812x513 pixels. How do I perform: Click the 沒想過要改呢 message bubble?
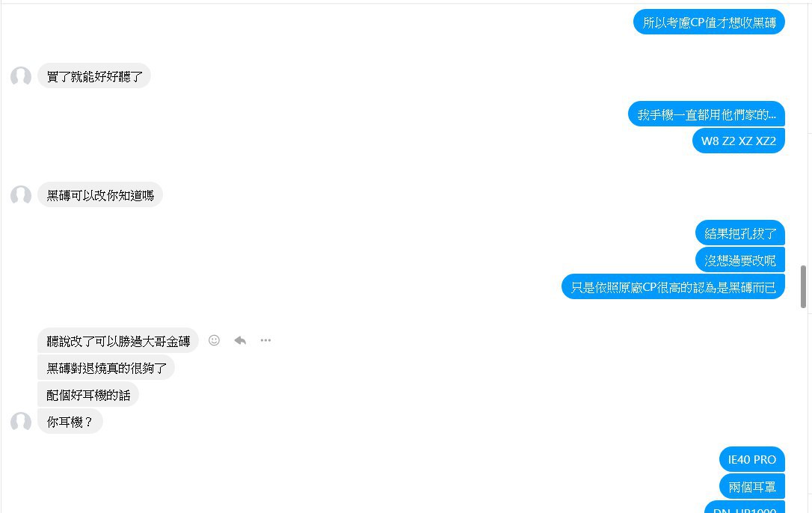(740, 260)
